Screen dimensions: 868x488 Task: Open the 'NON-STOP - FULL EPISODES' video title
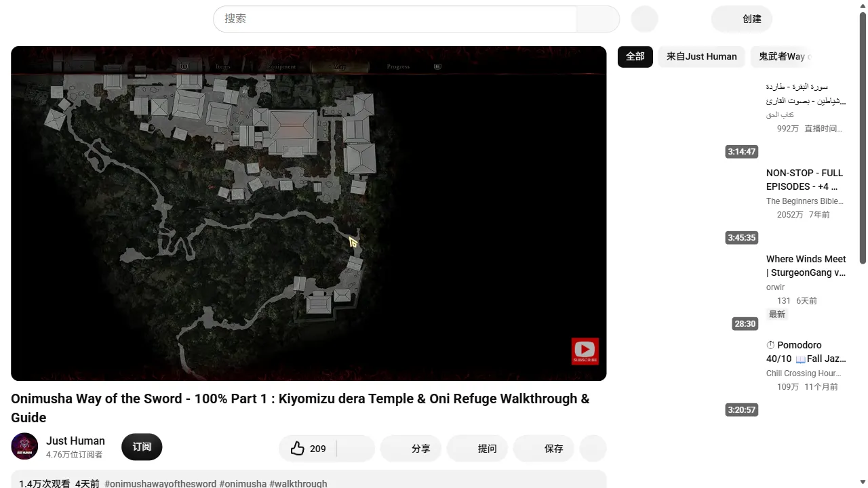click(805, 180)
